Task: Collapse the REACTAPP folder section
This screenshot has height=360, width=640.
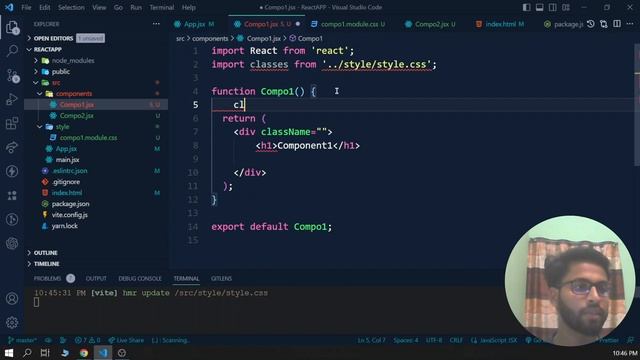Action: coord(48,49)
